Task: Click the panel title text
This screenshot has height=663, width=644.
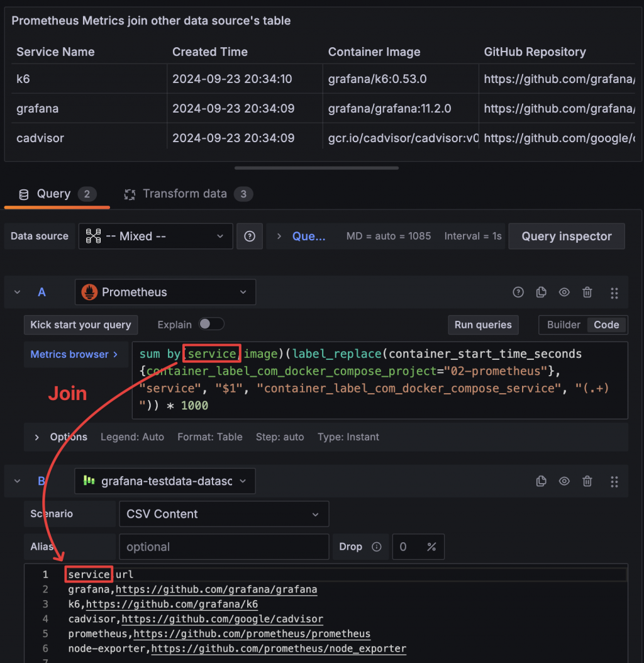Action: [151, 21]
